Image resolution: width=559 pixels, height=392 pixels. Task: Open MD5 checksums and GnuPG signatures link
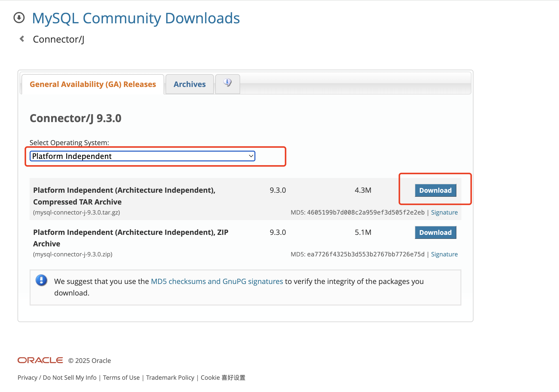pos(217,281)
